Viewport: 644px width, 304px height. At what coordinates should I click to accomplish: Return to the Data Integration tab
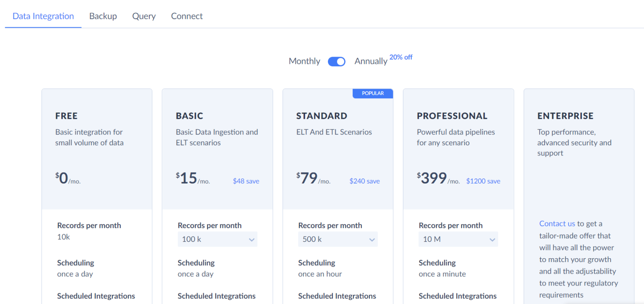click(x=43, y=16)
